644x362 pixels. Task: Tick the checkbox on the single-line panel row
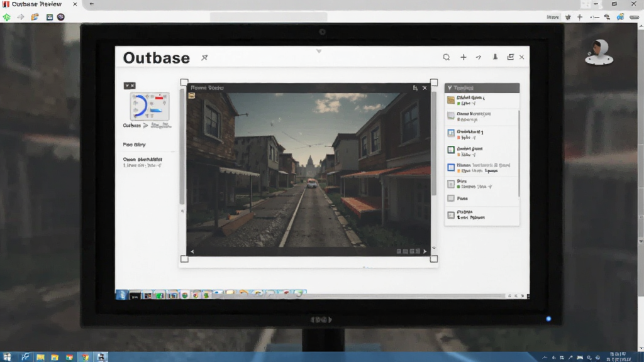coord(451,198)
